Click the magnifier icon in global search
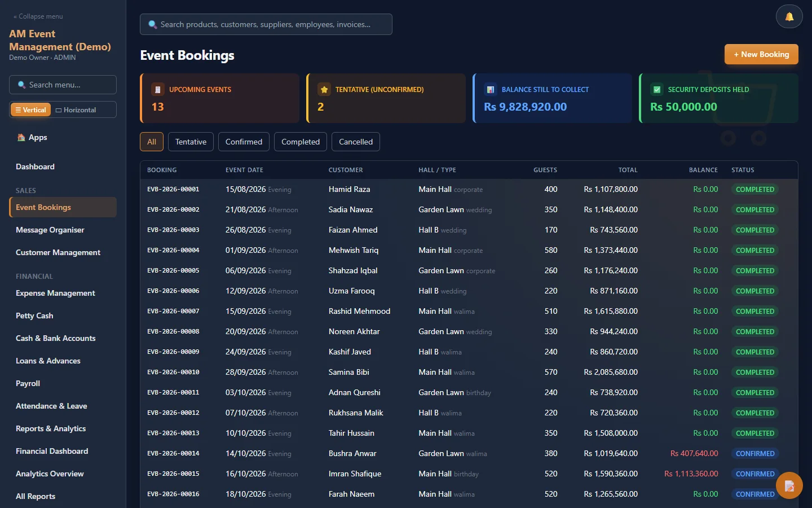 (x=152, y=24)
